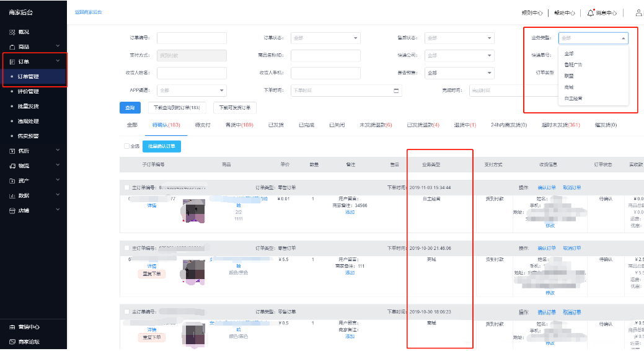Screen dimensions: 644x351
Task: Click the 返回商家后台 link
Action: 88,12
